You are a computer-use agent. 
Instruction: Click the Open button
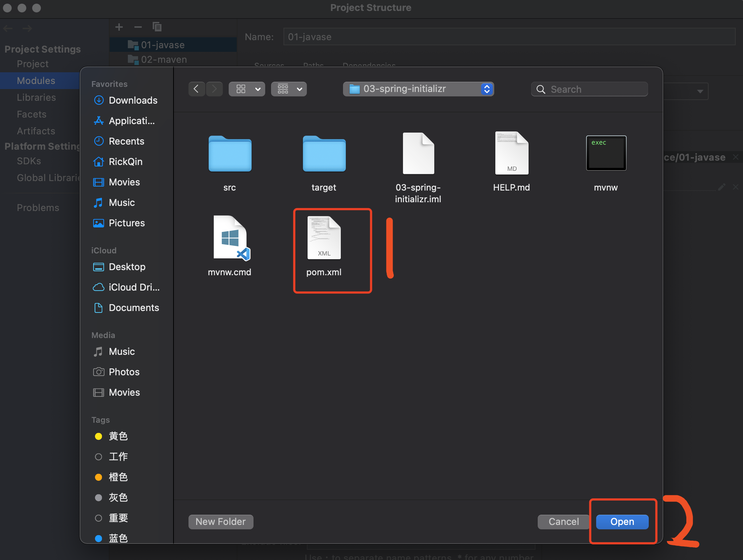[x=622, y=522]
